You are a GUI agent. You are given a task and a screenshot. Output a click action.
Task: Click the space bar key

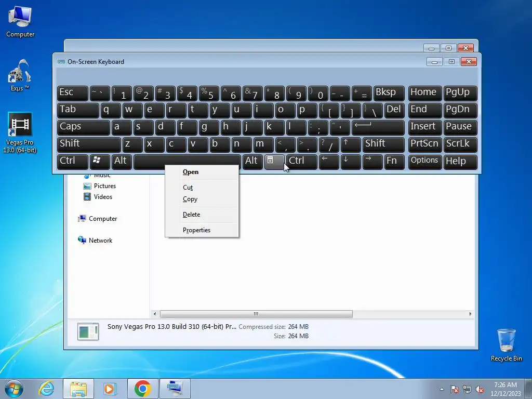click(x=187, y=161)
